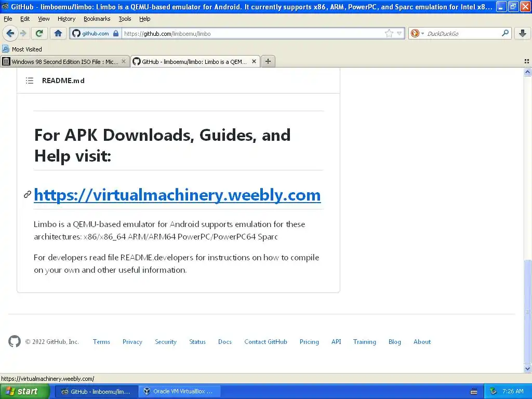Click the URL address field

click(253, 34)
